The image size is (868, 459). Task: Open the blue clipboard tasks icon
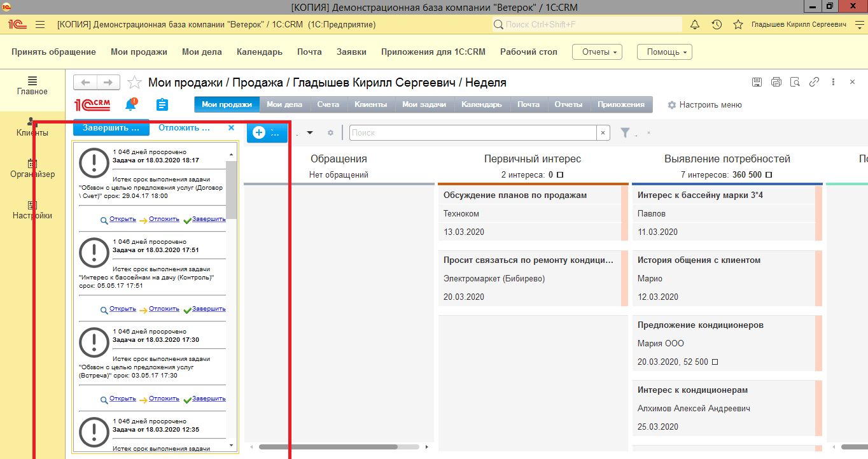(x=162, y=104)
